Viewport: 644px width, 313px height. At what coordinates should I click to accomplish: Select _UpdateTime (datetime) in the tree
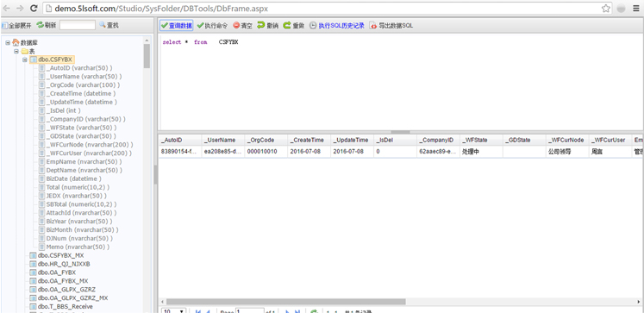click(82, 102)
